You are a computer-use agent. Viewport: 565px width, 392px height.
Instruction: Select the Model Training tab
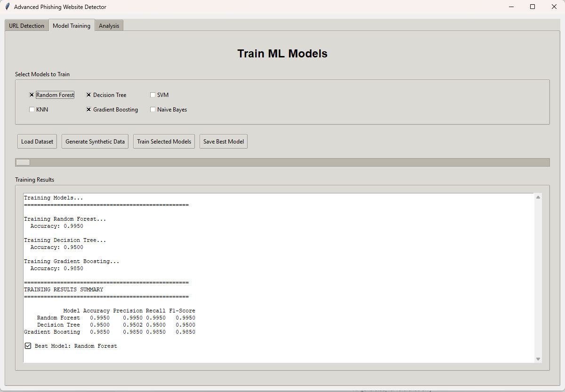coord(72,26)
